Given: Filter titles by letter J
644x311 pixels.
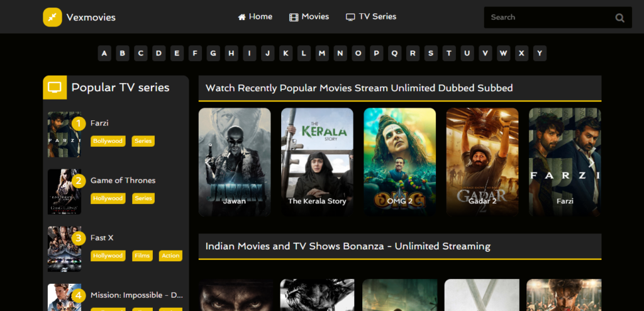Looking at the screenshot, I should (267, 54).
